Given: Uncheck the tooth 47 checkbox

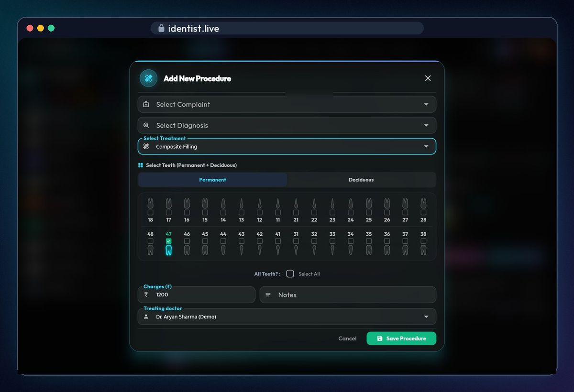Looking at the screenshot, I should (x=169, y=241).
